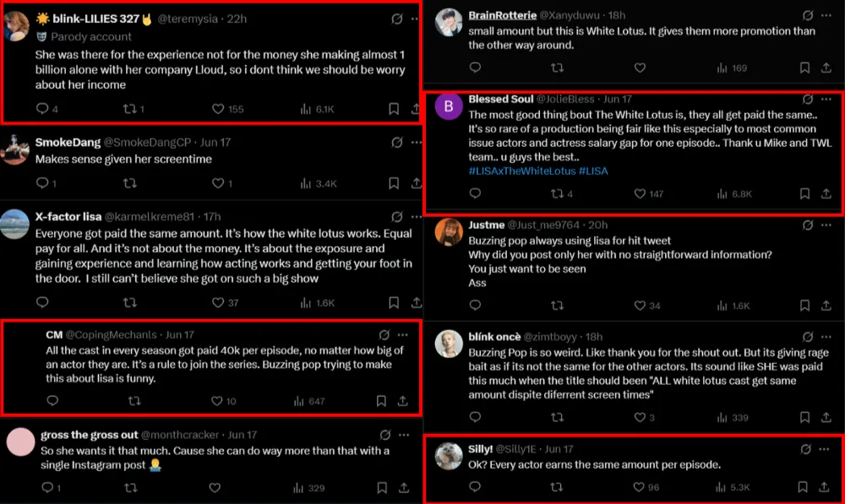The width and height of the screenshot is (845, 504).
Task: Click Grok icon on CM's tweet
Action: click(384, 335)
